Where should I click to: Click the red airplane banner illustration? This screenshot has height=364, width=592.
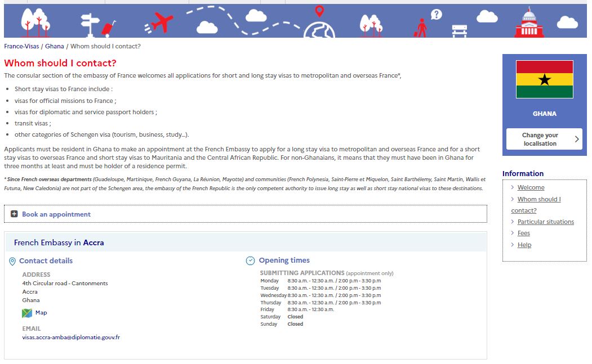[159, 23]
